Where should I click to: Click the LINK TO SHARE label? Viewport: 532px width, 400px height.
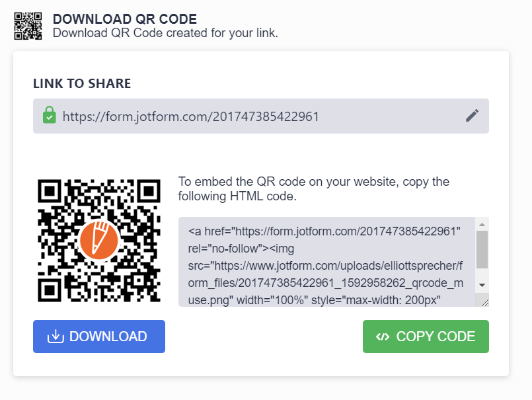[x=82, y=83]
